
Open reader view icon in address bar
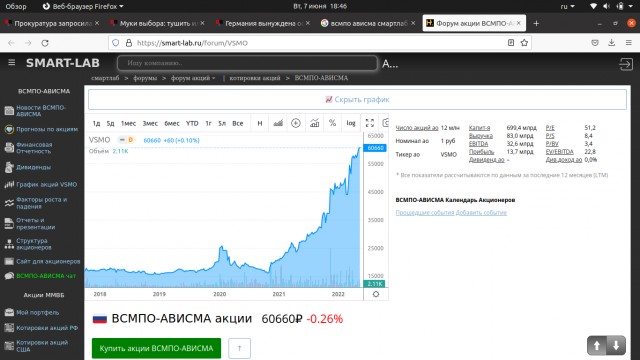(511, 43)
